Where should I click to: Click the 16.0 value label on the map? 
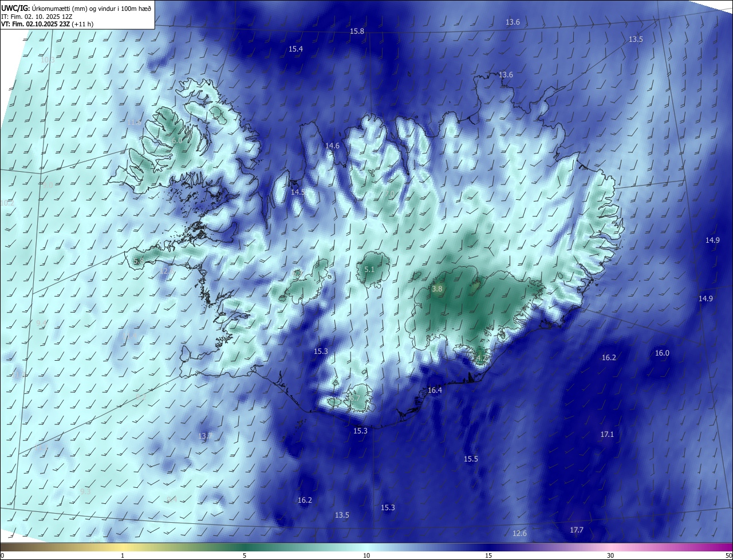coord(662,353)
